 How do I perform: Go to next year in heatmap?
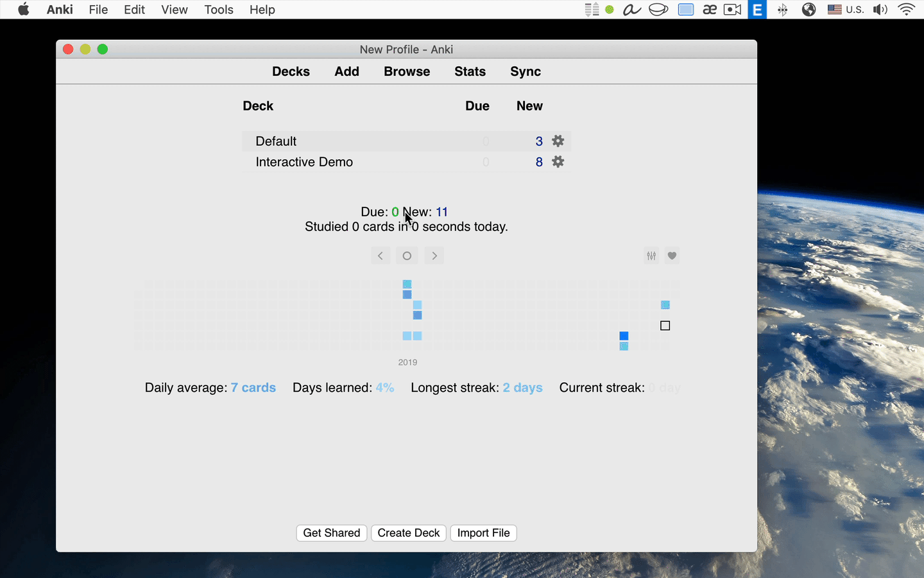pyautogui.click(x=434, y=256)
